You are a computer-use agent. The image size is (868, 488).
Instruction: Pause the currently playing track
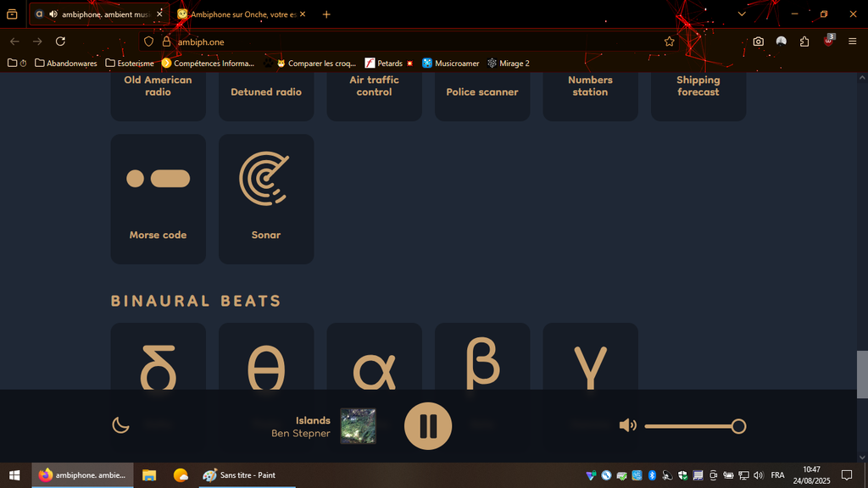(x=428, y=425)
